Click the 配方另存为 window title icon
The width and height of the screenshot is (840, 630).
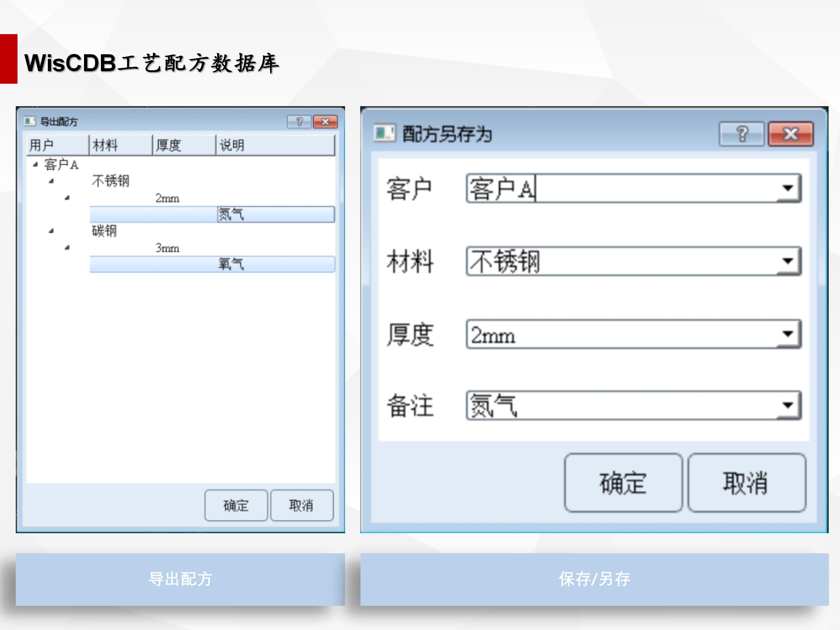[x=384, y=134]
